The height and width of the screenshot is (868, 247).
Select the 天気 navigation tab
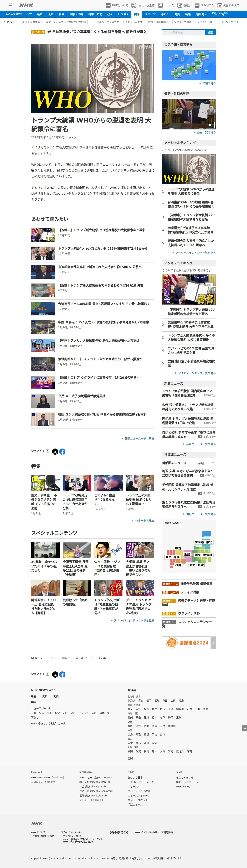pos(51,14)
